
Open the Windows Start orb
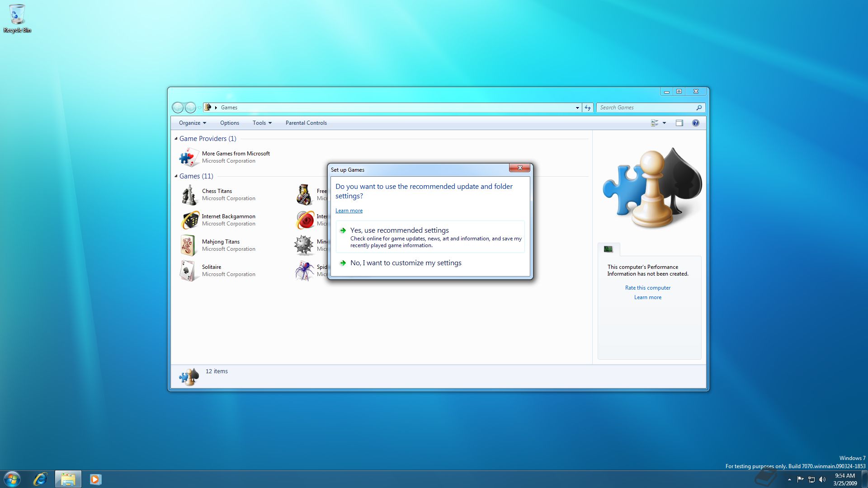click(x=12, y=479)
